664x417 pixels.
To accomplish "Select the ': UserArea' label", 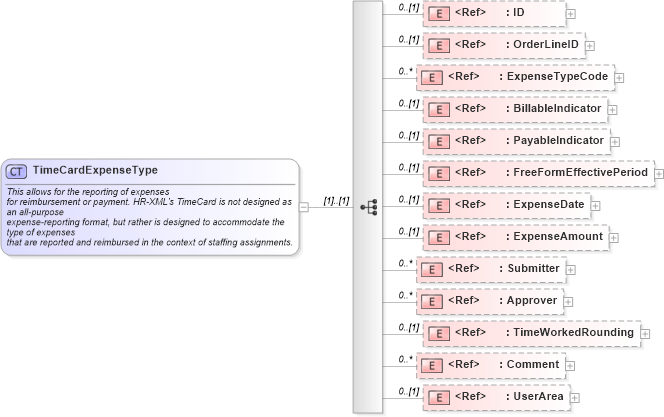I will click(534, 396).
